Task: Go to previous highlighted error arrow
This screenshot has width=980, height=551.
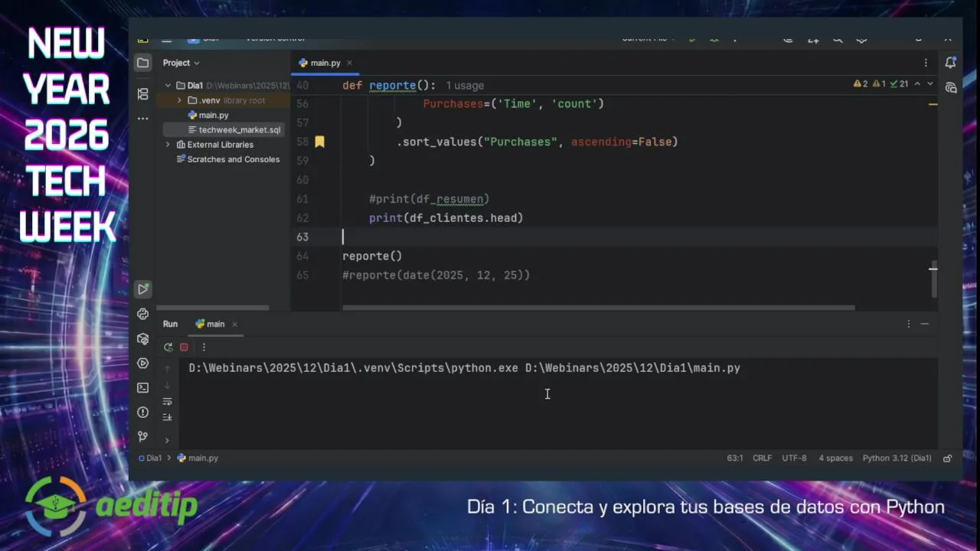Action: click(917, 84)
